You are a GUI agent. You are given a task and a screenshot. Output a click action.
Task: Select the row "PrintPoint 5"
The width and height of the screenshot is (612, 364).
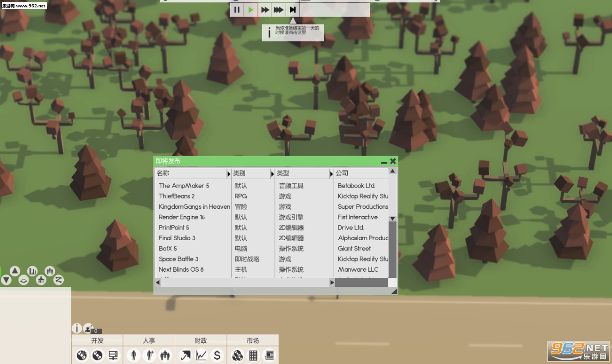pyautogui.click(x=272, y=228)
